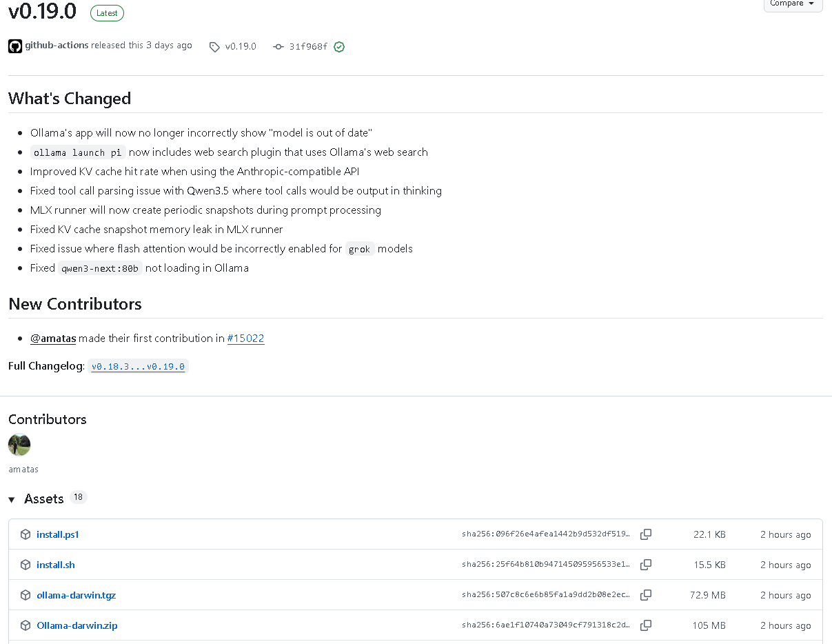Image resolution: width=832 pixels, height=644 pixels.
Task: Click the commit icon beside 31f968f
Action: [x=278, y=47]
